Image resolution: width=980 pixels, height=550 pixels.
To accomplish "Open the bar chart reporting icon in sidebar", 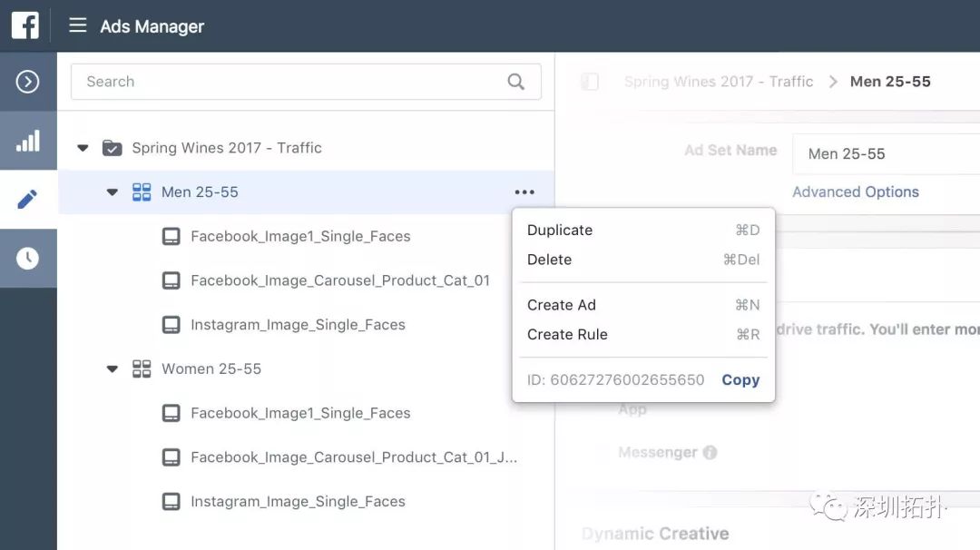I will [27, 141].
